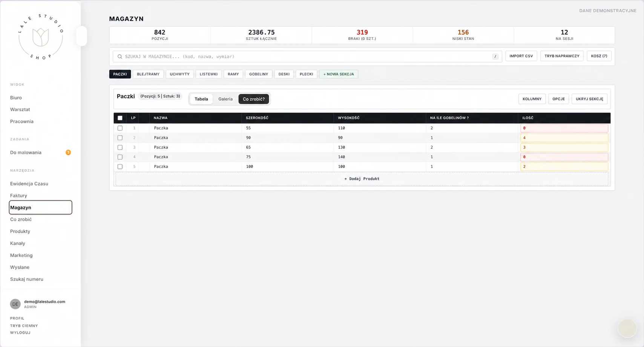
Task: Select the Ramy section tab
Action: click(233, 74)
